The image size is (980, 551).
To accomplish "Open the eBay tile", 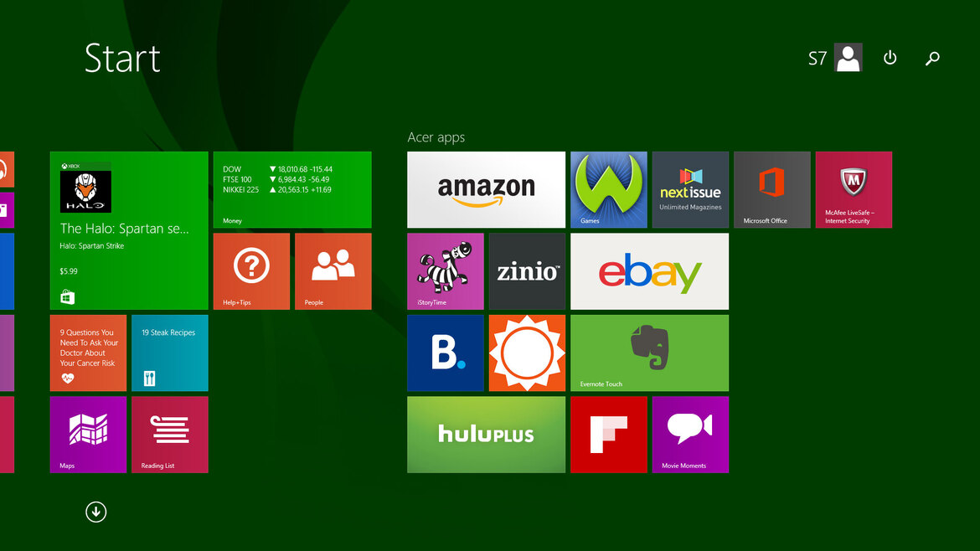I will pyautogui.click(x=649, y=272).
